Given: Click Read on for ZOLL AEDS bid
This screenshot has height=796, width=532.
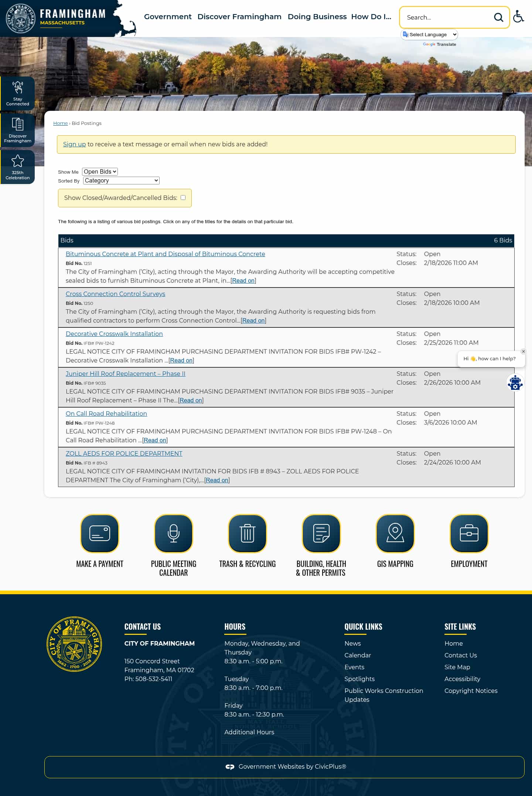Looking at the screenshot, I should coord(217,480).
